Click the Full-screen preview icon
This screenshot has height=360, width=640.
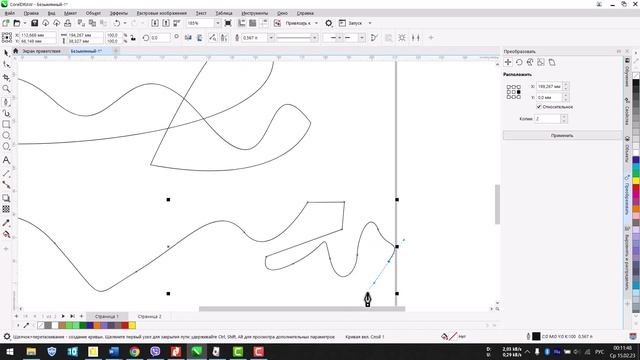pyautogui.click(x=228, y=23)
